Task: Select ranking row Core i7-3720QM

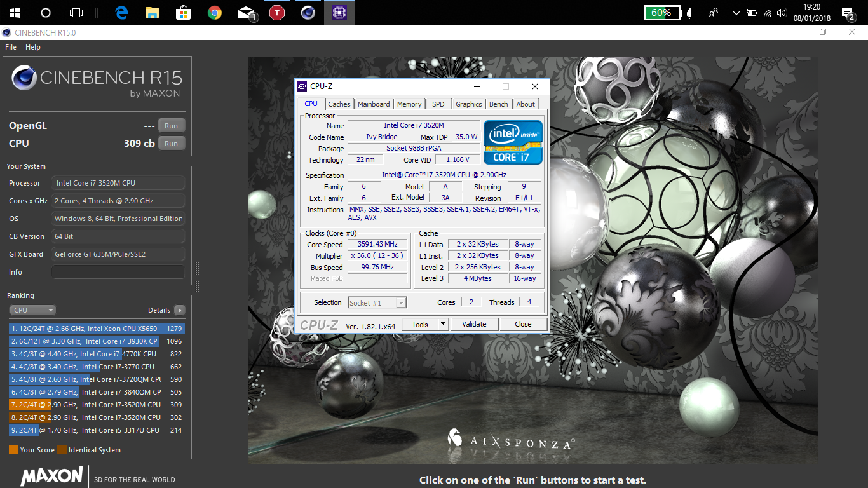Action: pos(97,379)
